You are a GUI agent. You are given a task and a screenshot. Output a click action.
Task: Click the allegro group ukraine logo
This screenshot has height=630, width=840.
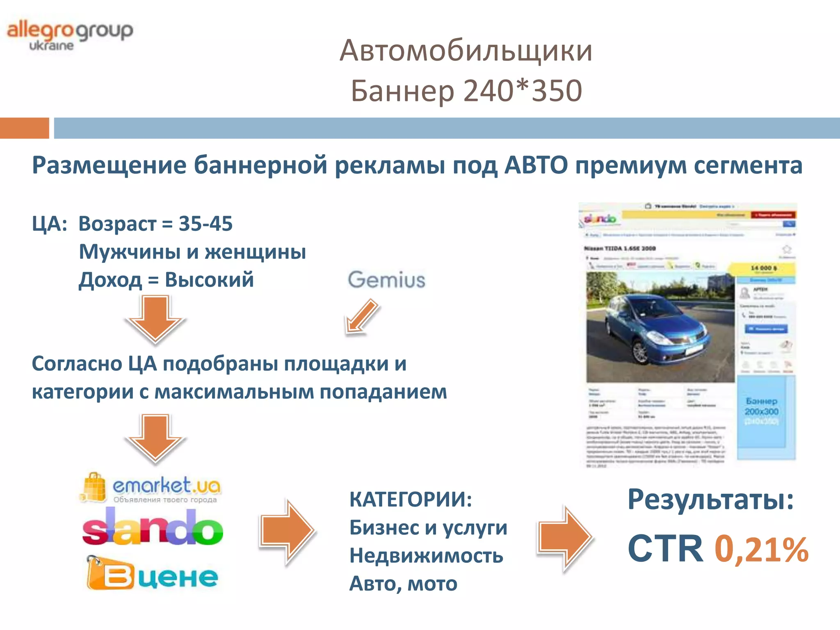[70, 36]
